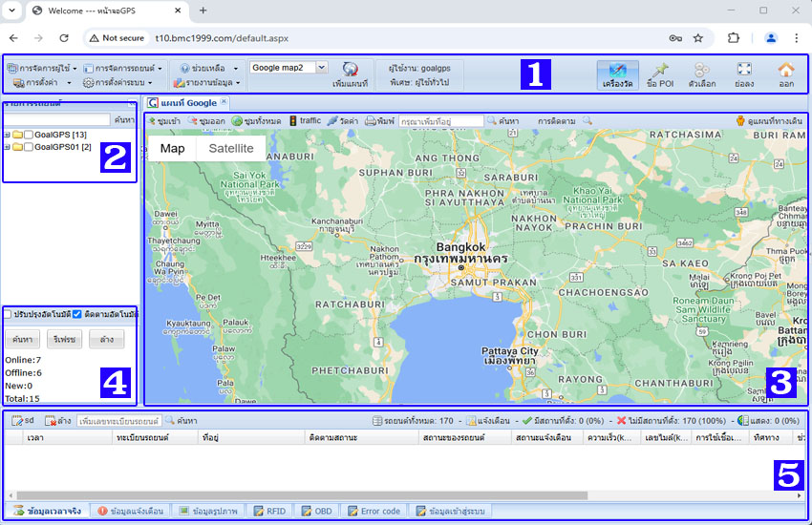The image size is (812, 525).
Task: Focus the vehicle list search field
Action: 57,120
